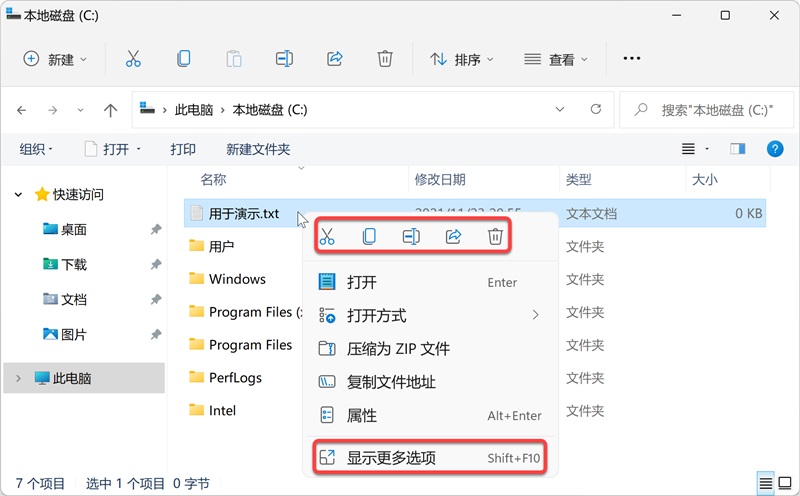Click the 新建文件夹 button
Screen dimensions: 800x496
point(258,149)
